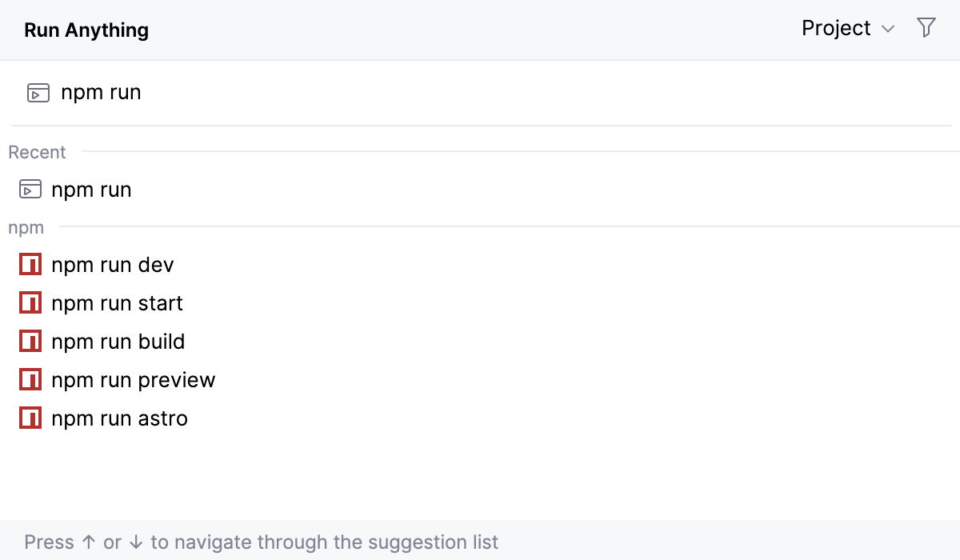Run 'npm run astro' from the list
The image size is (960, 560).
click(x=120, y=418)
